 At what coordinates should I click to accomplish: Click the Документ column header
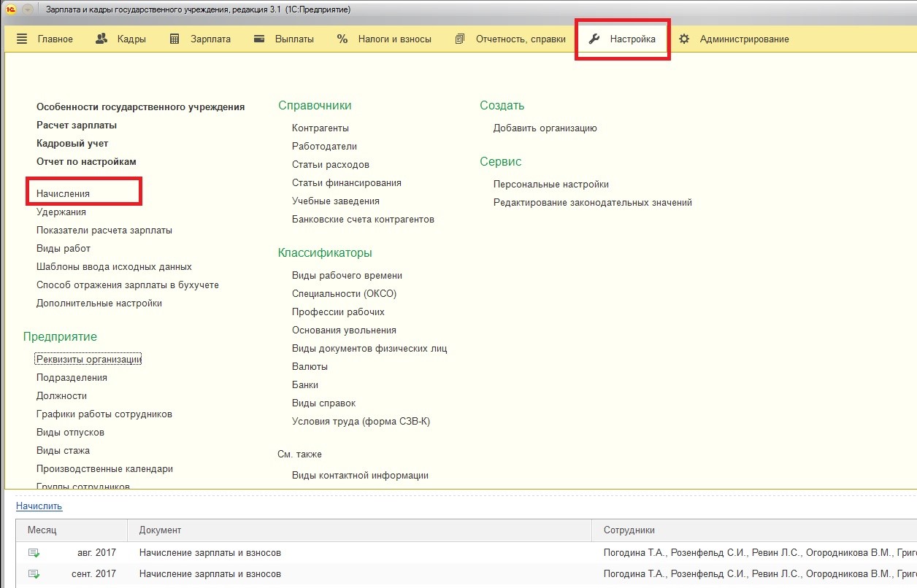359,530
